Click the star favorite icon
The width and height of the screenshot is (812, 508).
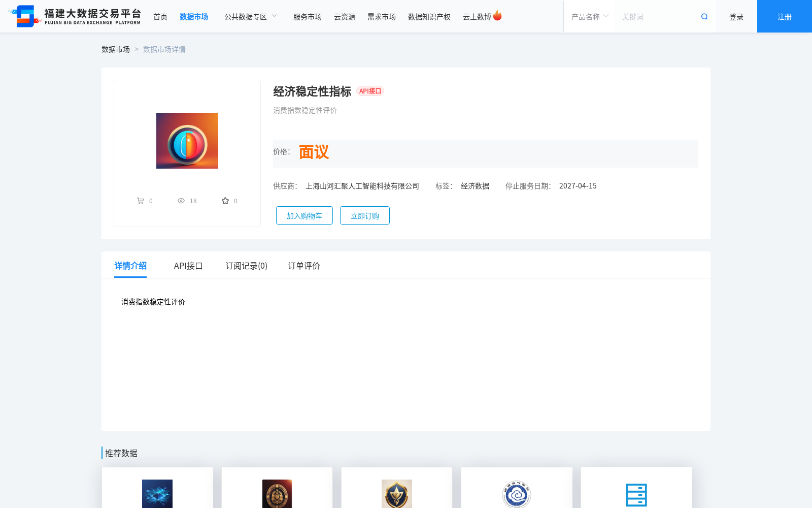[225, 201]
